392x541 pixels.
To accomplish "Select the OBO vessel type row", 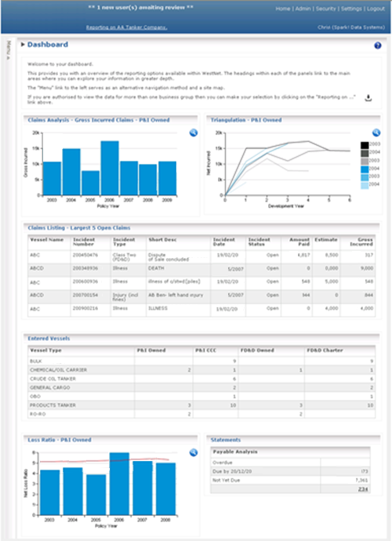I will 201,397.
